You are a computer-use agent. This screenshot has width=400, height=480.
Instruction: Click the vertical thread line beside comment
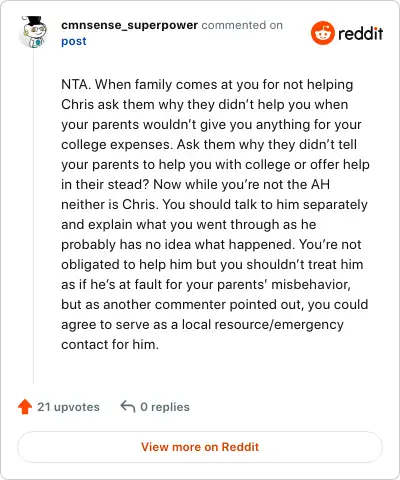(x=33, y=217)
